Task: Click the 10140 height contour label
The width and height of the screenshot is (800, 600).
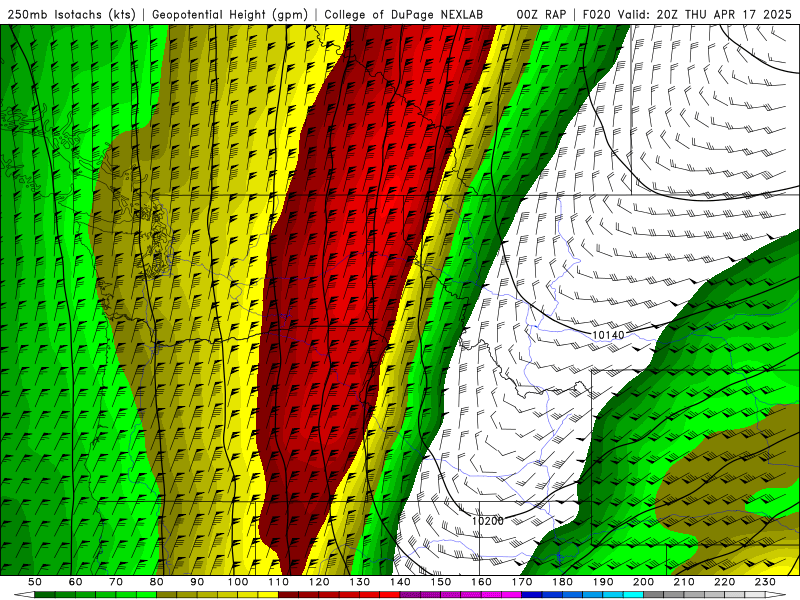Action: 608,335
